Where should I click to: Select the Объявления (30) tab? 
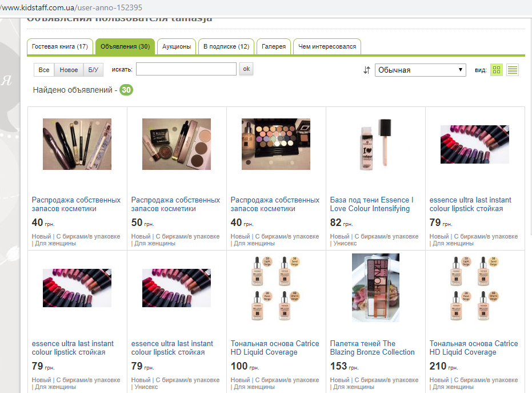click(x=125, y=46)
